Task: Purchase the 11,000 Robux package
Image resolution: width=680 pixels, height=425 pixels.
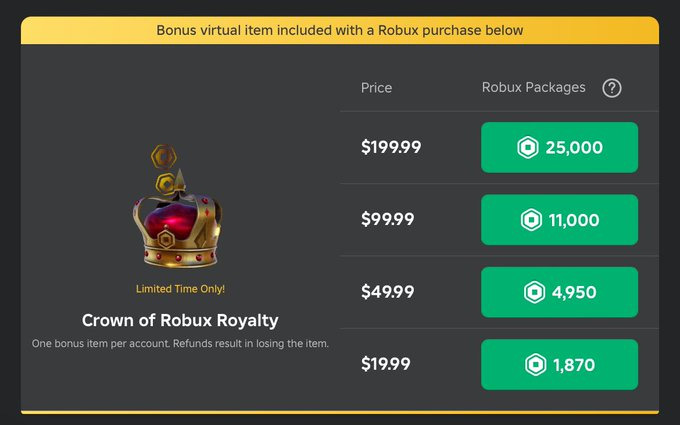Action: pyautogui.click(x=559, y=220)
